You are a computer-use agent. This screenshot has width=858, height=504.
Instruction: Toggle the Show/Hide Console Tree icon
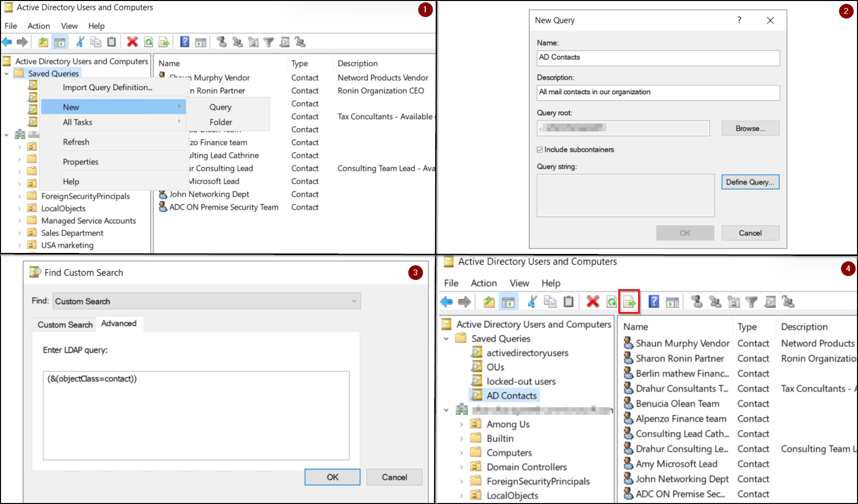[60, 42]
